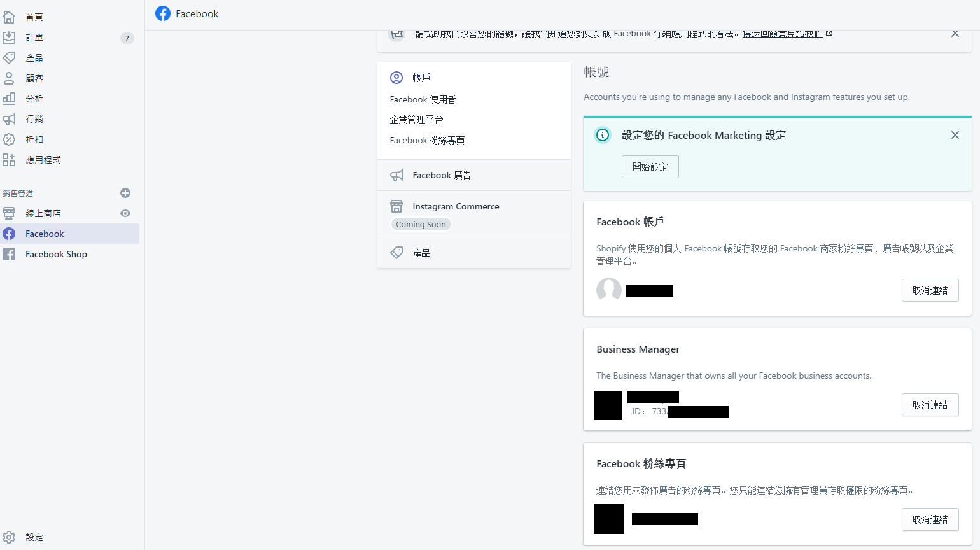Open 訂單 in the sidebar
This screenshot has height=550, width=980.
34,38
